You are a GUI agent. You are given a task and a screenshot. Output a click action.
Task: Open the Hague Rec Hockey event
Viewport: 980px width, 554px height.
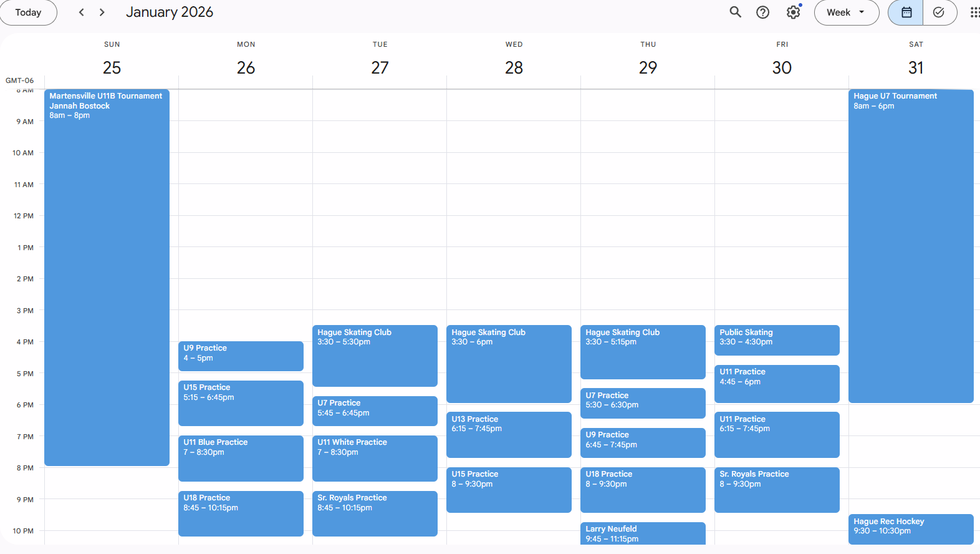[910, 528]
